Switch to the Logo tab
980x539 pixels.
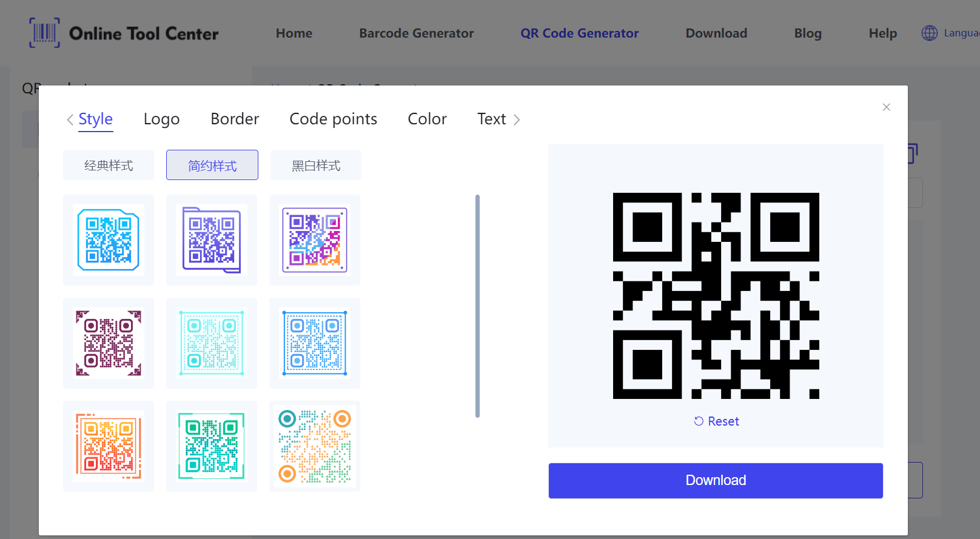pos(161,119)
